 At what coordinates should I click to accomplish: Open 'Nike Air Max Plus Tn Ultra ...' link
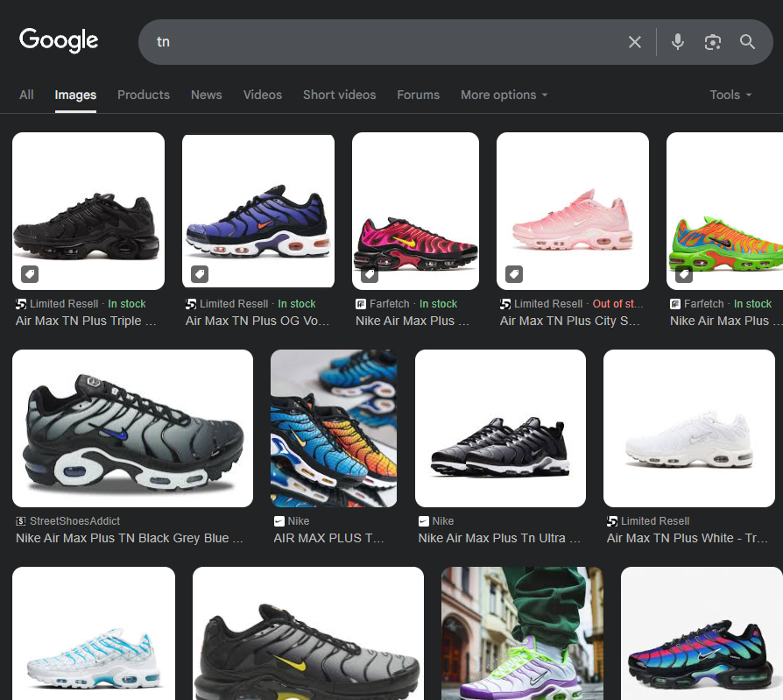tap(499, 538)
